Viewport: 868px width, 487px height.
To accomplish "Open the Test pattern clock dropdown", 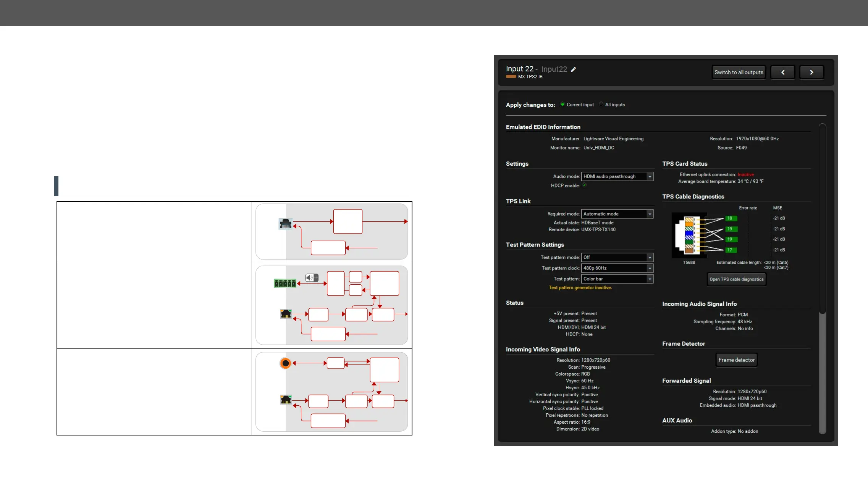I will [x=617, y=268].
